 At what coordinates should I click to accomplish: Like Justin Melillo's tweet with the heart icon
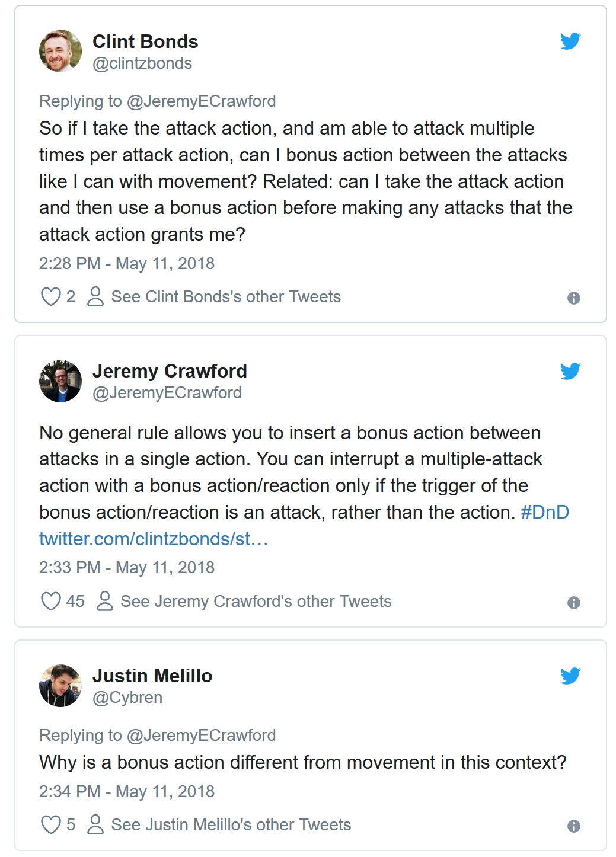[50, 824]
